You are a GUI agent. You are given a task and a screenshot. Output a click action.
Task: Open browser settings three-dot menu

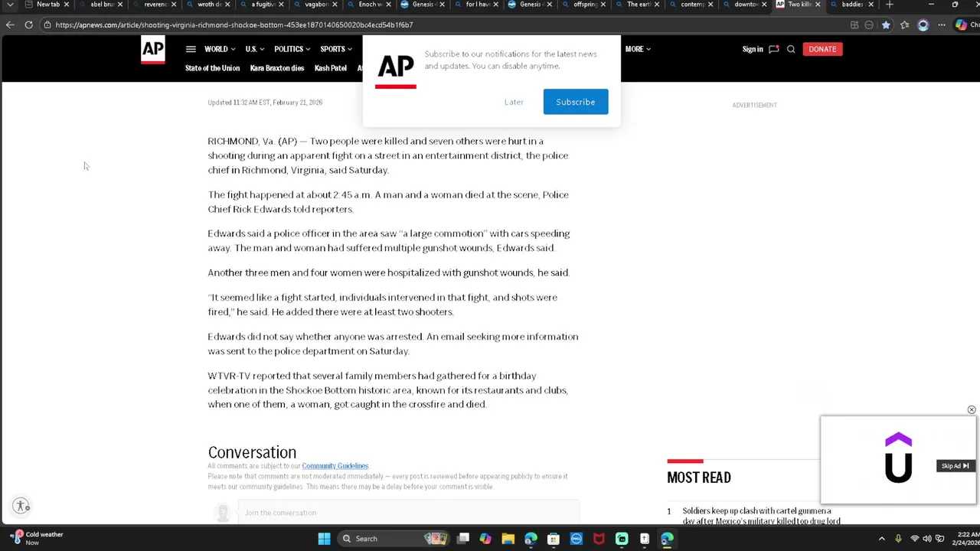942,24
